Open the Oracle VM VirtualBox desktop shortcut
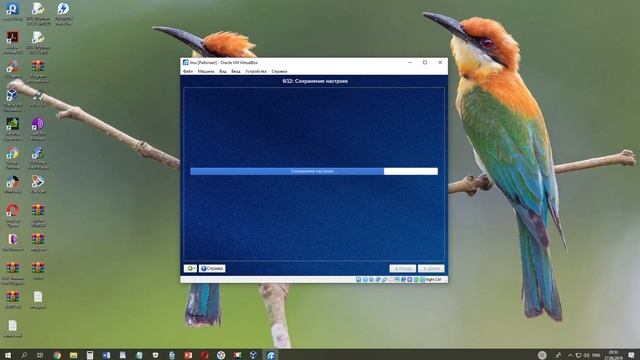This screenshot has height=360, width=640. pos(12,100)
